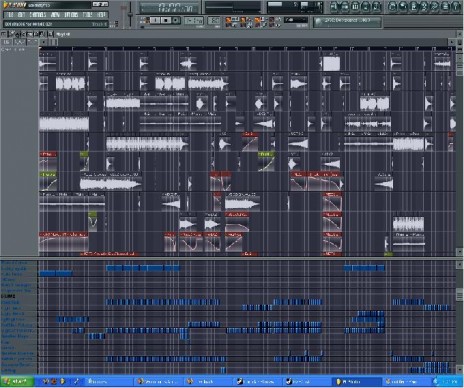This screenshot has height=388, width=464.
Task: Click the large white audio clip in the top track
Action: click(332, 63)
